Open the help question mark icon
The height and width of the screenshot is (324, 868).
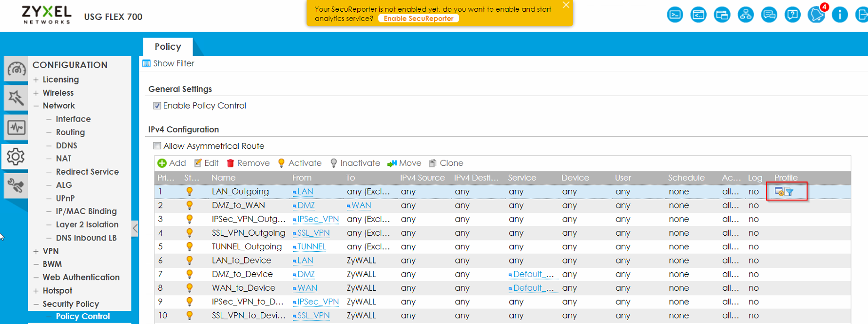[x=792, y=15]
